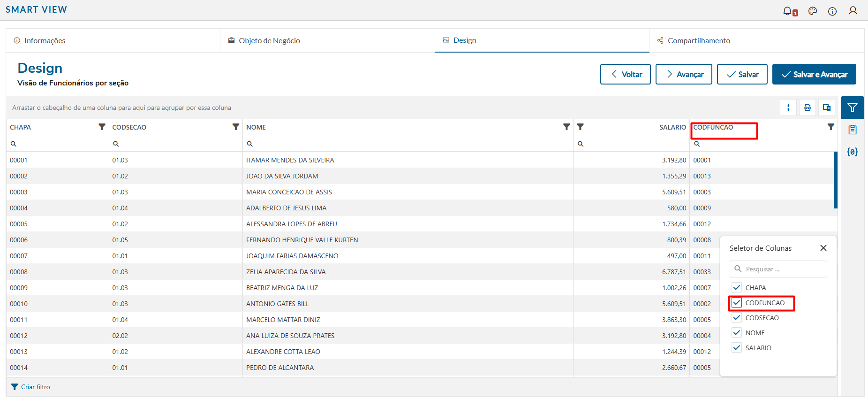Open the user profile icon

click(853, 11)
